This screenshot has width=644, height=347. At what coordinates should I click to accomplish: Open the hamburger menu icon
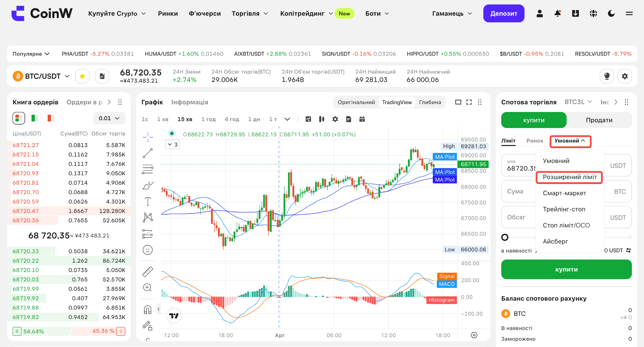[629, 14]
